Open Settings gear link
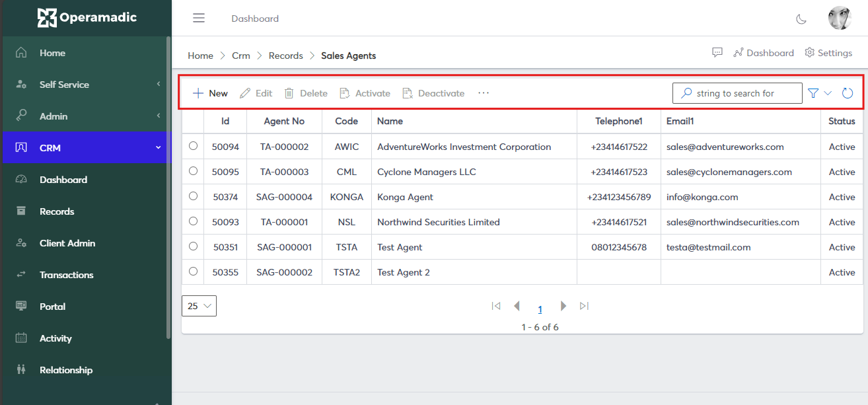This screenshot has width=868, height=405. [x=828, y=53]
